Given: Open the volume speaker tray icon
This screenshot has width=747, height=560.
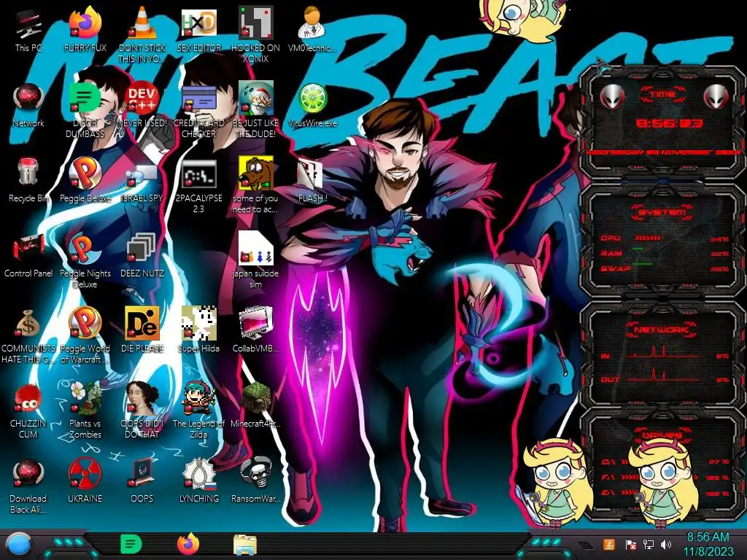Looking at the screenshot, I should click(x=666, y=545).
